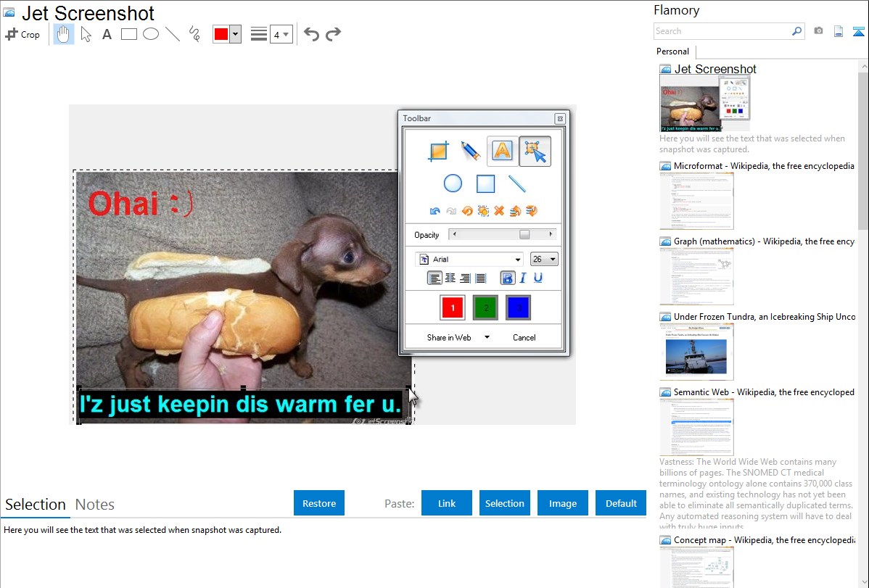Image resolution: width=869 pixels, height=588 pixels.
Task: Activate the hand pan tool
Action: pos(64,34)
